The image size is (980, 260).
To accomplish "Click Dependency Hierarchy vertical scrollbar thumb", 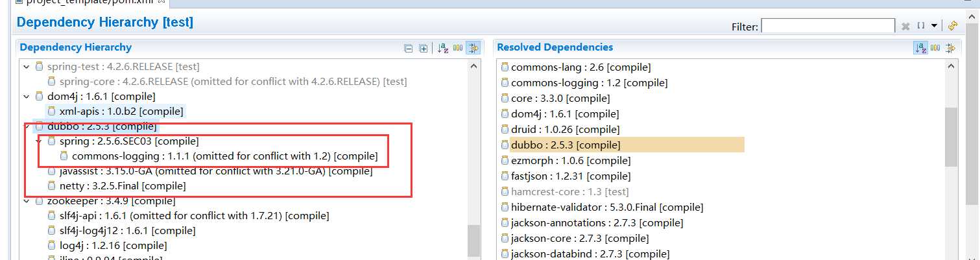I will (x=474, y=241).
